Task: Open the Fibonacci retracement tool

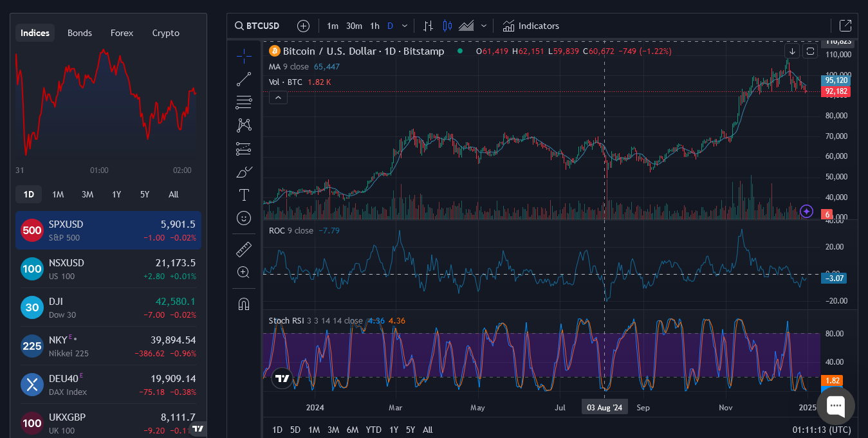Action: [x=244, y=102]
